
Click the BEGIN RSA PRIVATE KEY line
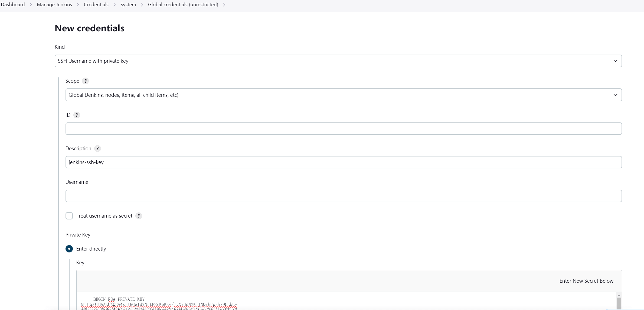119,299
